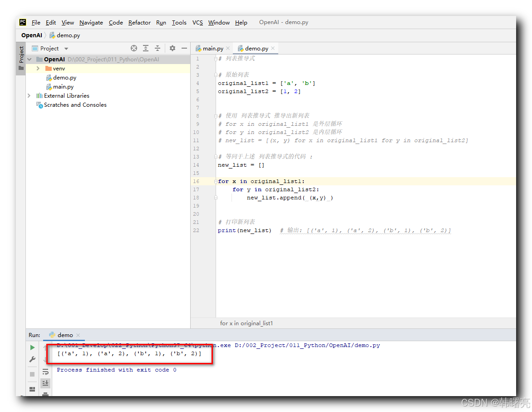The width and height of the screenshot is (532, 412).
Task: Stop the process with gray square icon
Action: coord(32,374)
